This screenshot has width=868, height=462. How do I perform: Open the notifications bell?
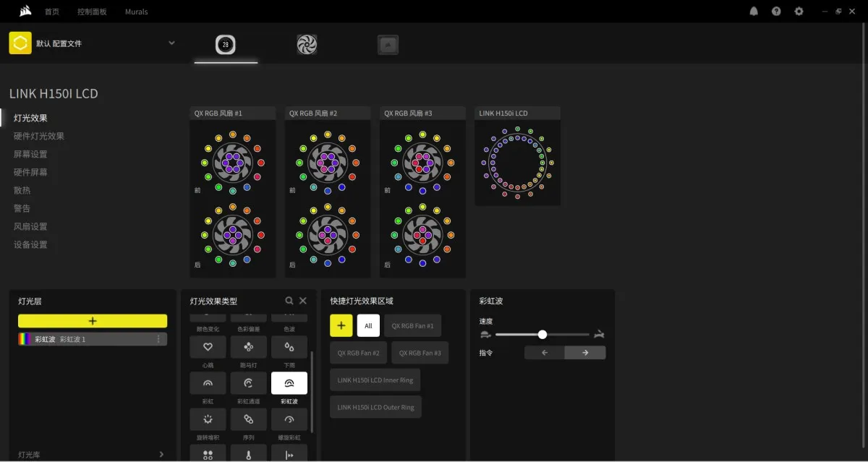click(x=754, y=12)
